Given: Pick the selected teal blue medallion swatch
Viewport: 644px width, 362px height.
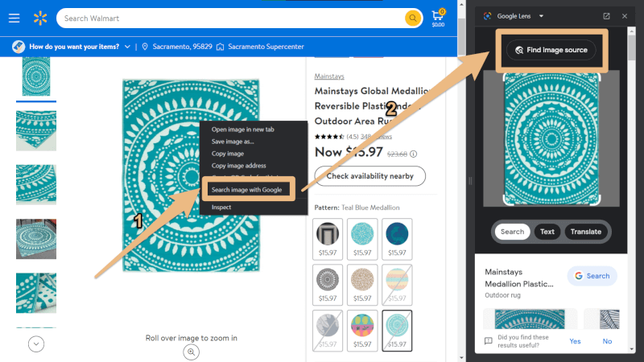Looking at the screenshot, I should (397, 331).
